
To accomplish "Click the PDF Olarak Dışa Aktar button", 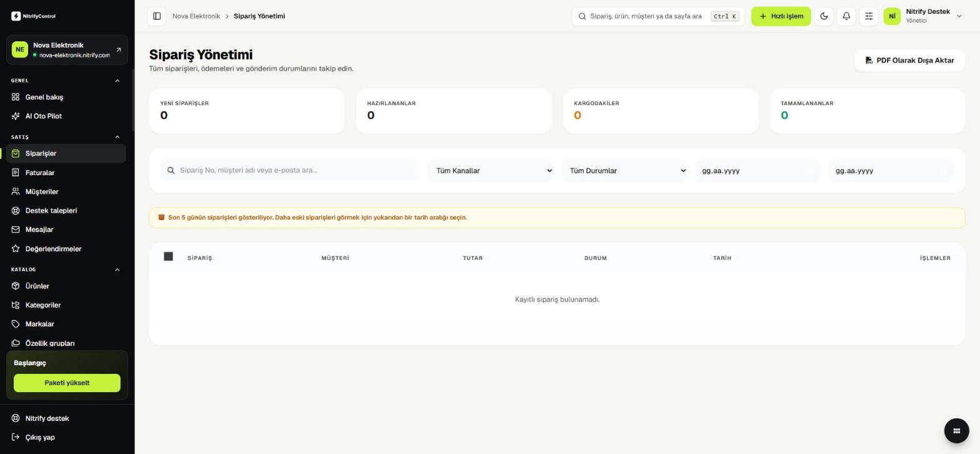I will (909, 61).
